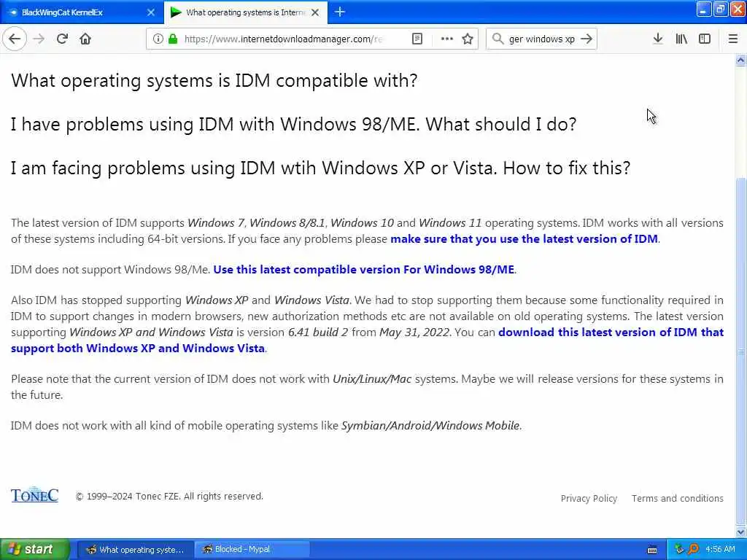Viewport: 747px width, 560px height.
Task: Show site information icon in address bar
Action: click(x=158, y=39)
